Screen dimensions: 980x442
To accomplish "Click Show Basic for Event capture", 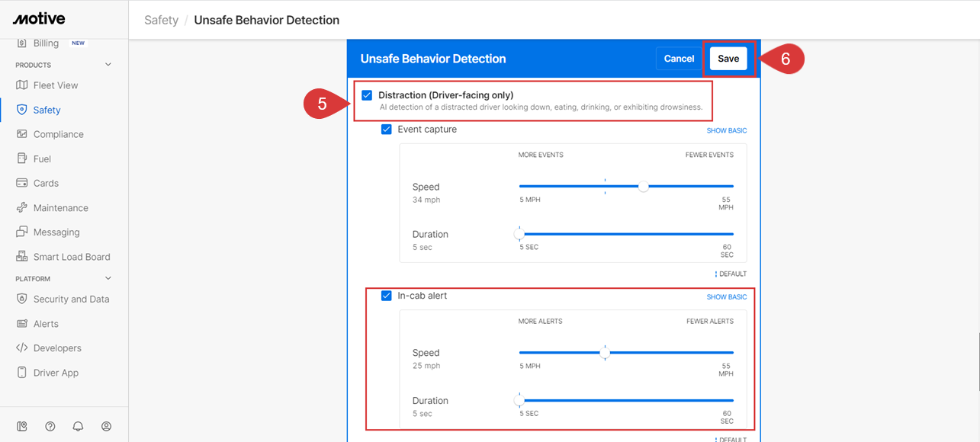I will point(726,130).
